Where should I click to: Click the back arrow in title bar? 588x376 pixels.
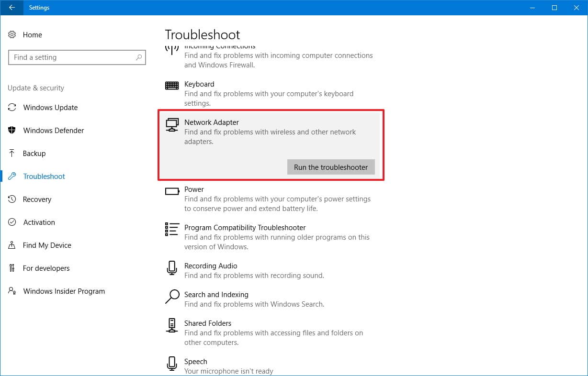pos(11,8)
